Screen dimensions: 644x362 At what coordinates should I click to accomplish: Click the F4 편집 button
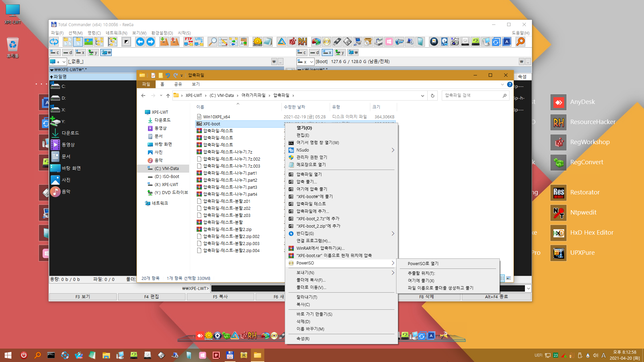click(152, 297)
